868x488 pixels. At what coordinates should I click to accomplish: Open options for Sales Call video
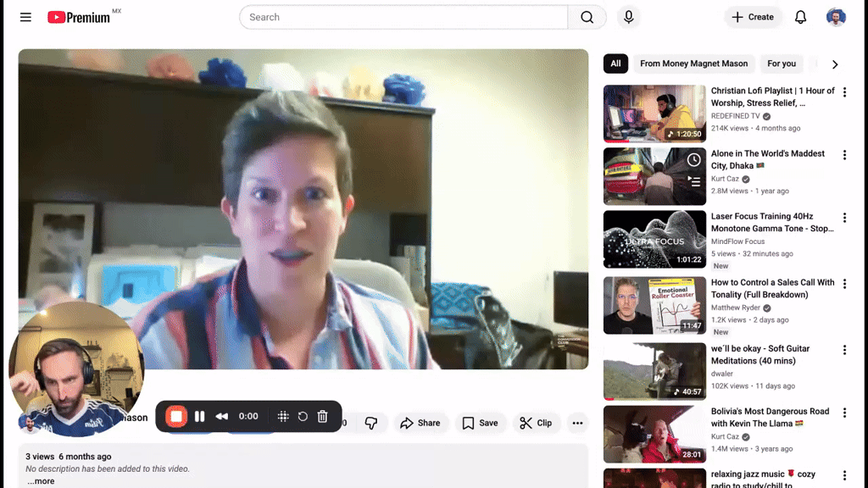coord(844,285)
